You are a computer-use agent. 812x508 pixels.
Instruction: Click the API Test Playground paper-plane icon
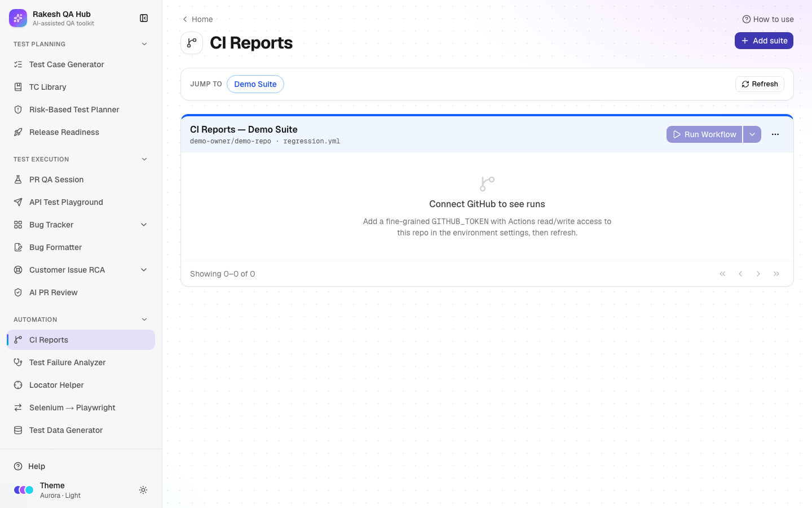pyautogui.click(x=18, y=202)
